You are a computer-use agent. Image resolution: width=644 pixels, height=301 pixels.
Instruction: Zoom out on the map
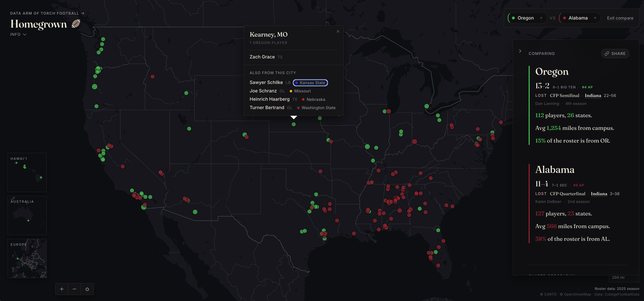pyautogui.click(x=74, y=289)
